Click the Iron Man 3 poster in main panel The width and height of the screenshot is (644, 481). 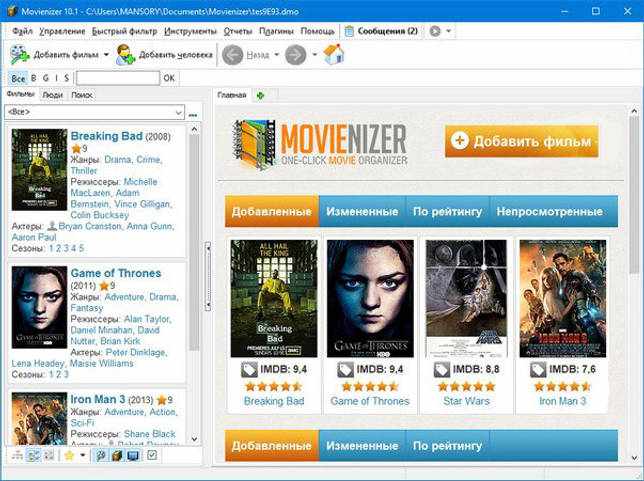[562, 299]
